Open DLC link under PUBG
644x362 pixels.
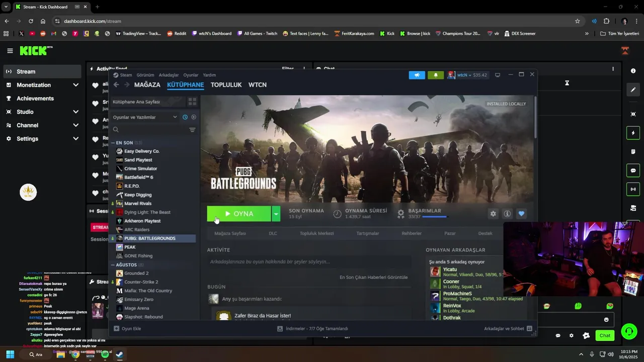tap(273, 233)
